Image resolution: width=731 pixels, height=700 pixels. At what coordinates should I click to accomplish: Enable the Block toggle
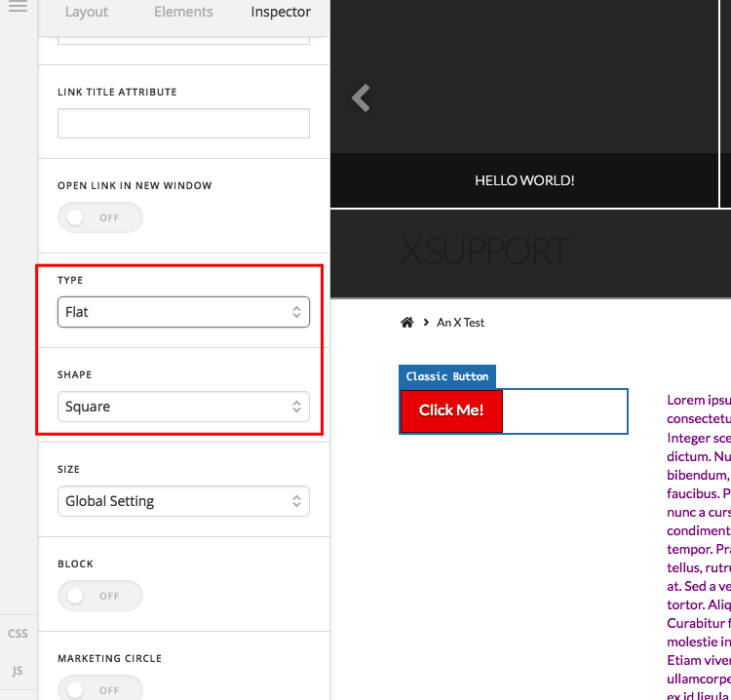tap(100, 596)
